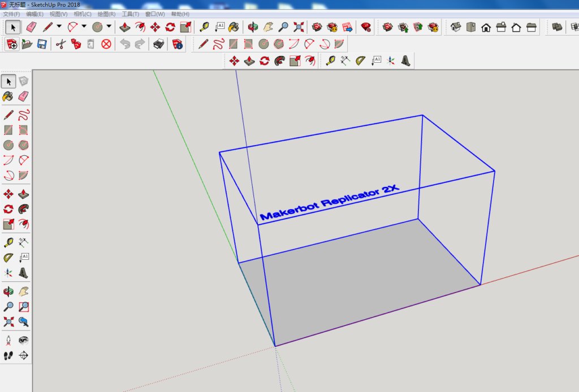Image resolution: width=579 pixels, height=392 pixels.
Task: Select the Paint Bucket in the left palette
Action: pyautogui.click(x=8, y=97)
